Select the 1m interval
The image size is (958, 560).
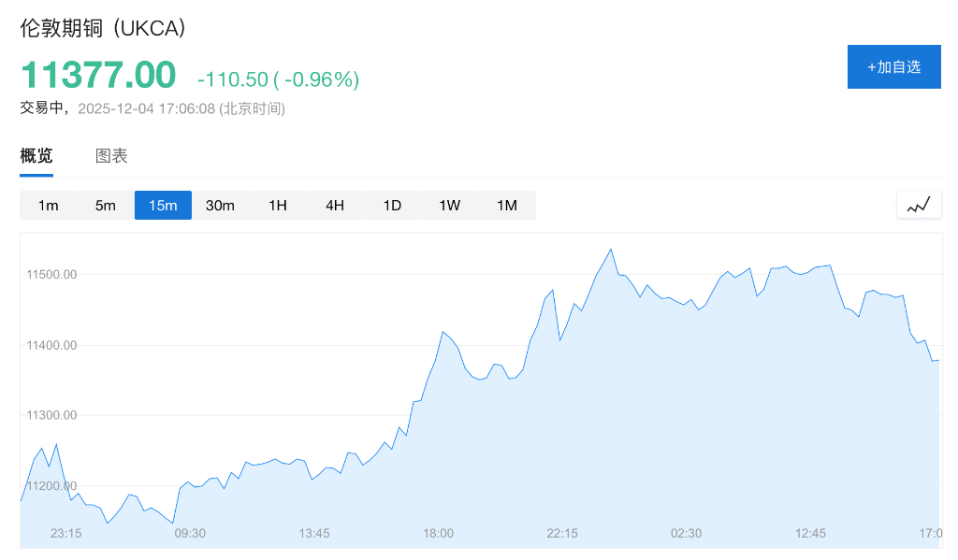click(x=49, y=206)
